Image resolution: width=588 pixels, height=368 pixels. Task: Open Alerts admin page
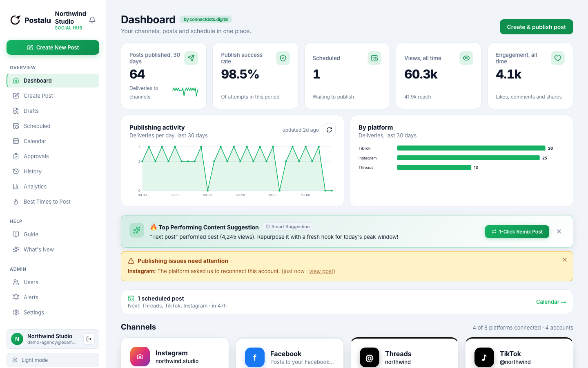[53, 297]
